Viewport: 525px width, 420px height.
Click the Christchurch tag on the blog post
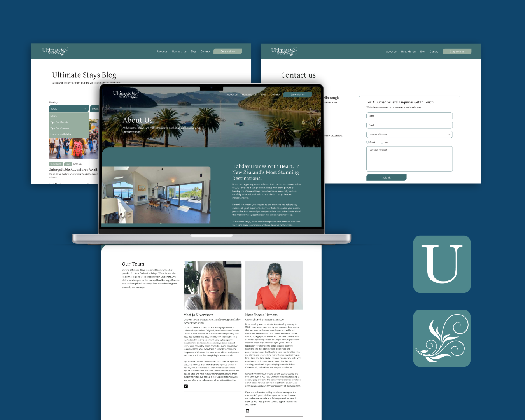click(x=56, y=164)
